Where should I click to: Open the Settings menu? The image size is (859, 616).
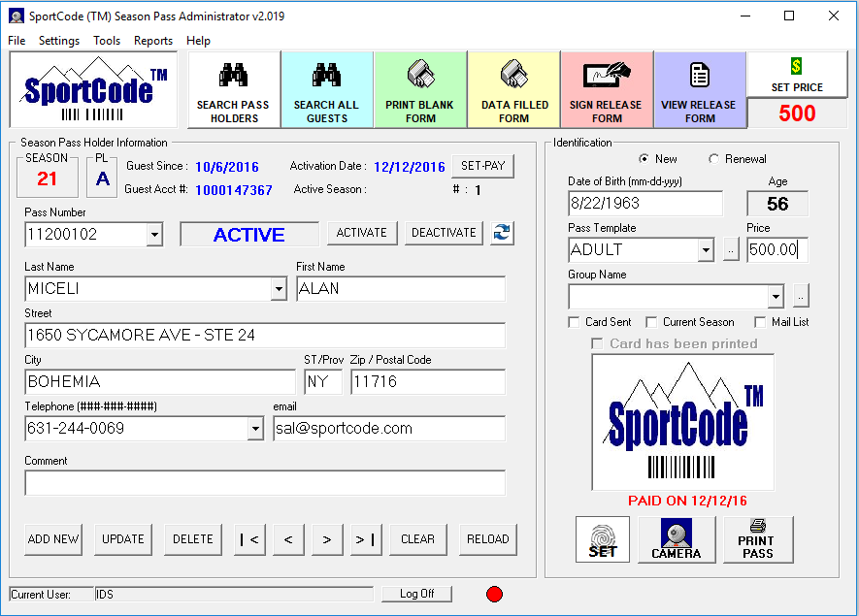[59, 41]
